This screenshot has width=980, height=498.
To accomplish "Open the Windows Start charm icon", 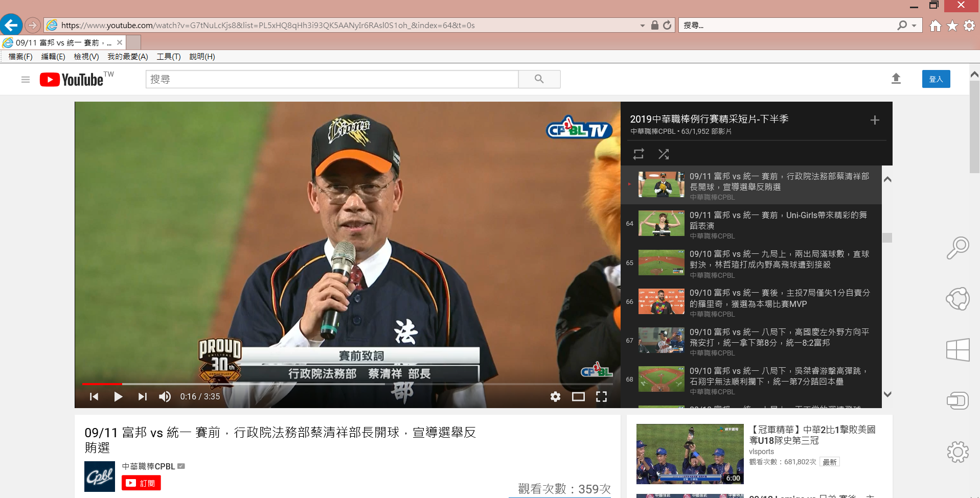I will [958, 350].
